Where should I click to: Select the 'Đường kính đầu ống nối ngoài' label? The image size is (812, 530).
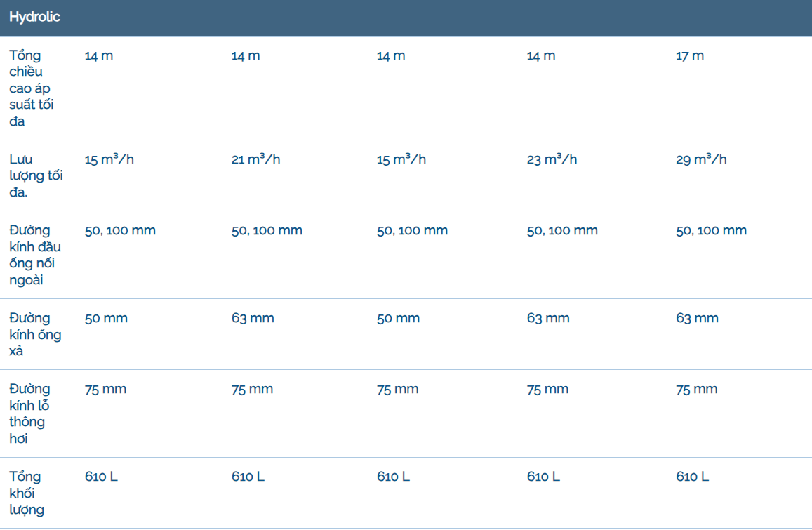click(35, 255)
